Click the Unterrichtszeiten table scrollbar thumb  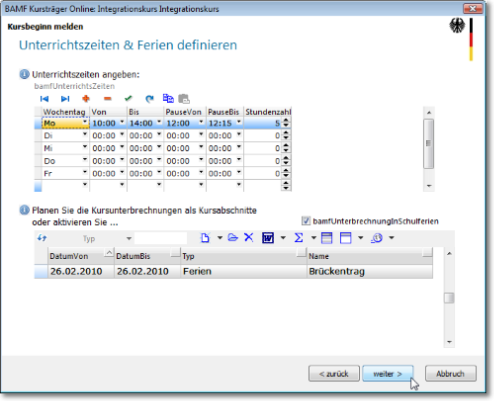click(429, 143)
